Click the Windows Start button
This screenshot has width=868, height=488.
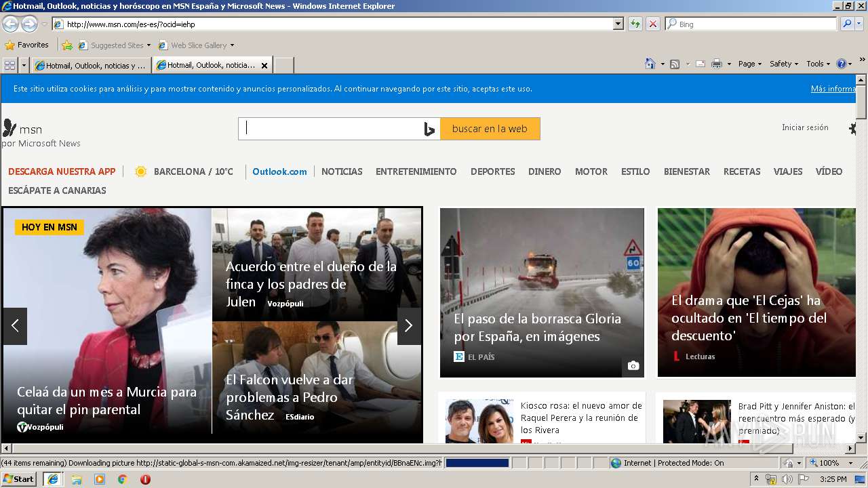[19, 479]
